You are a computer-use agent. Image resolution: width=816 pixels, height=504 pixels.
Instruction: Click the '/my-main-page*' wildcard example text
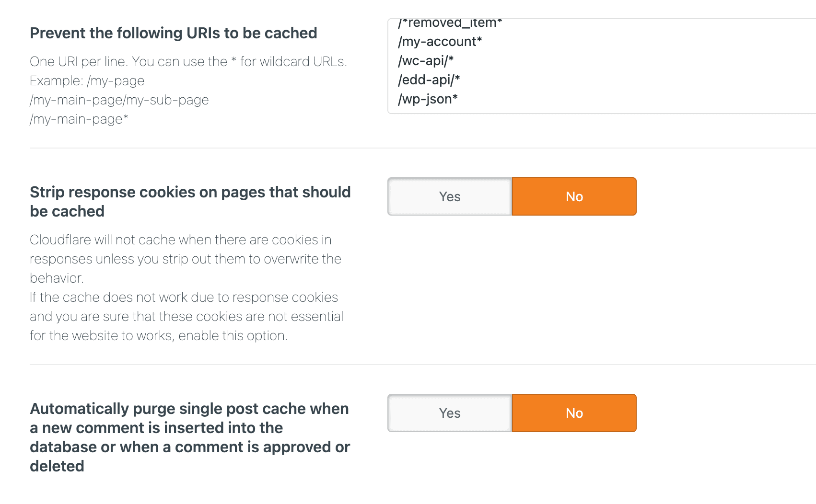(x=79, y=119)
